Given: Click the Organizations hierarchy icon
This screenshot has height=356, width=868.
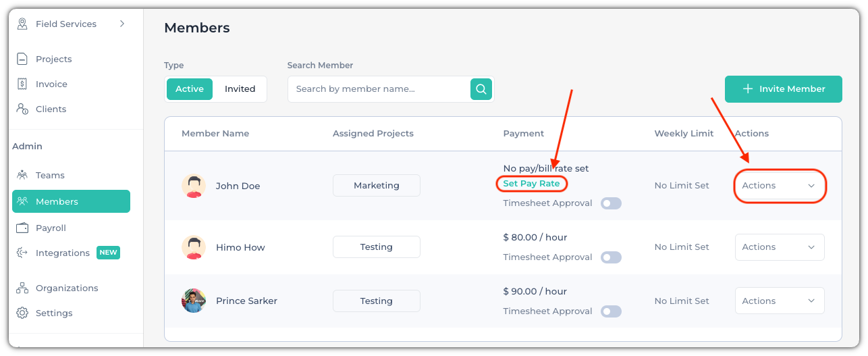Looking at the screenshot, I should [x=22, y=288].
